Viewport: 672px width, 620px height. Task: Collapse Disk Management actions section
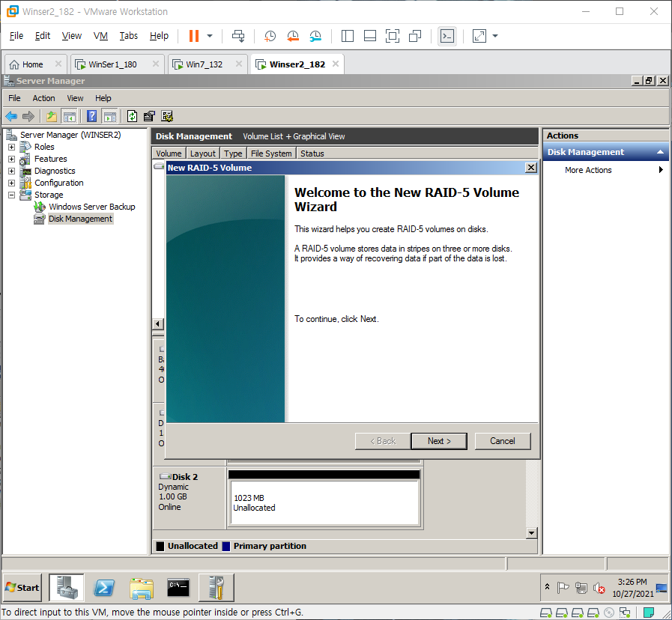(x=660, y=152)
